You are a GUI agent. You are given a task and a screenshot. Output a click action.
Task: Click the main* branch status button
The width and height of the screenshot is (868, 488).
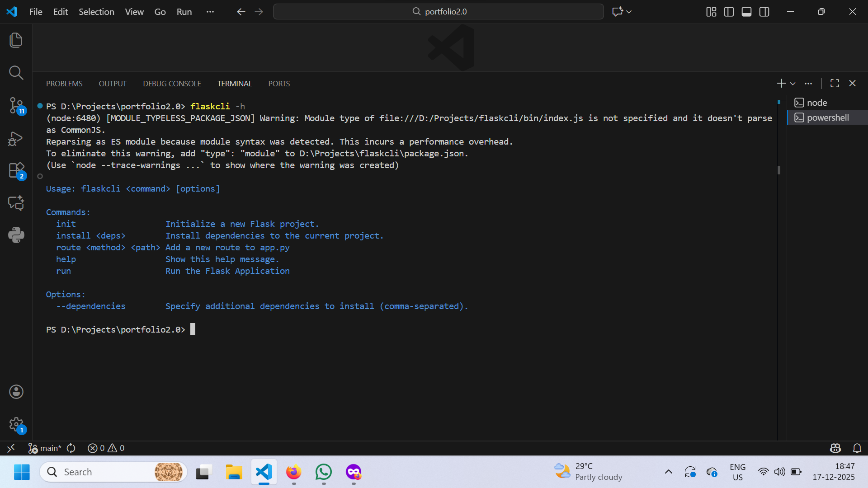(45, 448)
